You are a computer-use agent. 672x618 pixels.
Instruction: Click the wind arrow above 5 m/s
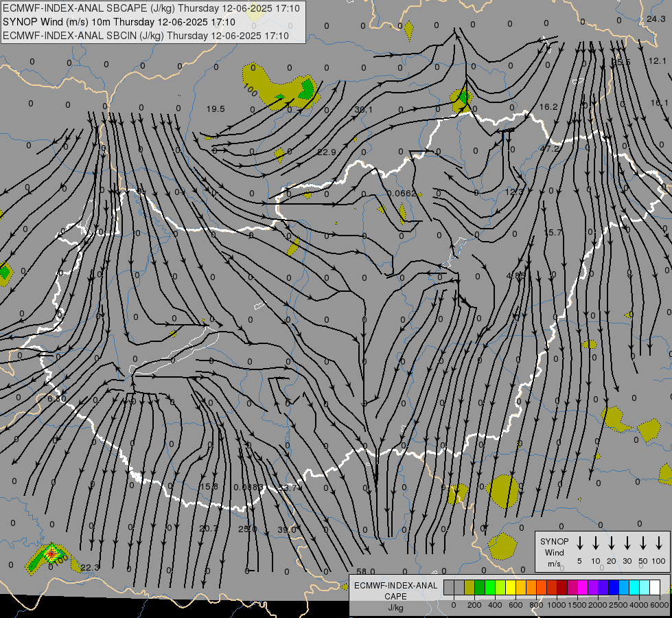579,543
